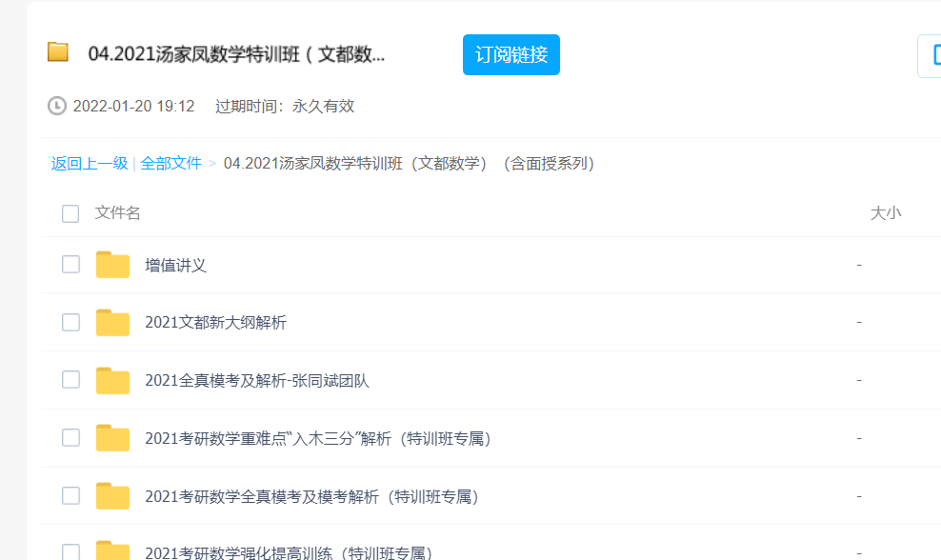Screen dimensions: 941x560
Task: Click the share title 04.2021汤家凤数学特训班
Action: point(236,54)
